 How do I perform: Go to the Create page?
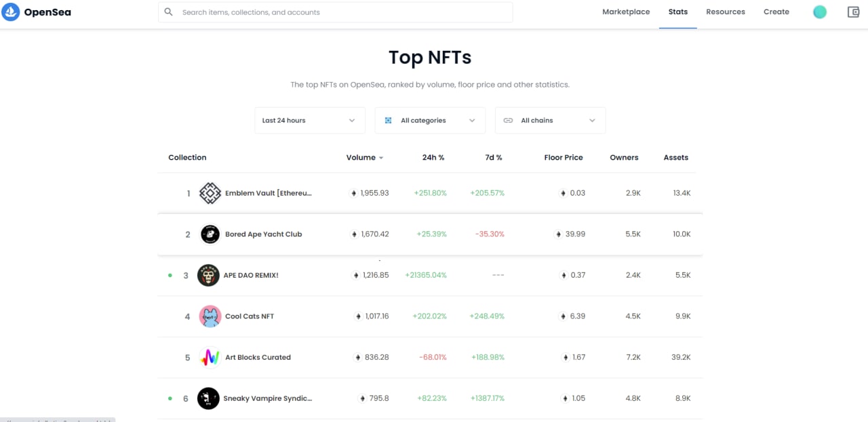776,12
